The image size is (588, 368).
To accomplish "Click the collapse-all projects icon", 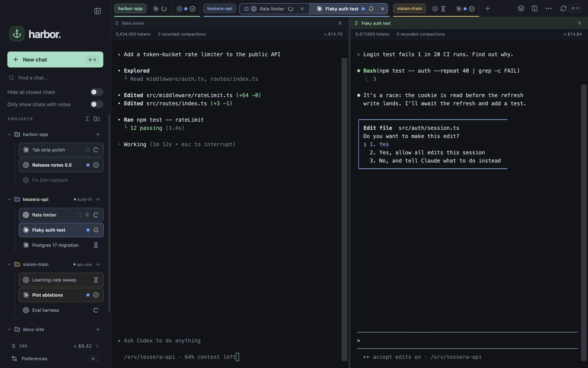I will (x=87, y=119).
